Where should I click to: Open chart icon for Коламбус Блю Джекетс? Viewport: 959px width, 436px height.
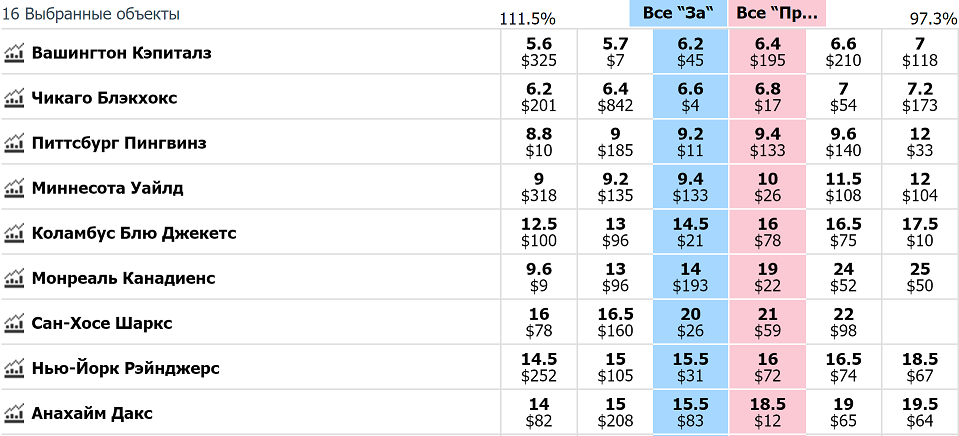click(x=13, y=234)
